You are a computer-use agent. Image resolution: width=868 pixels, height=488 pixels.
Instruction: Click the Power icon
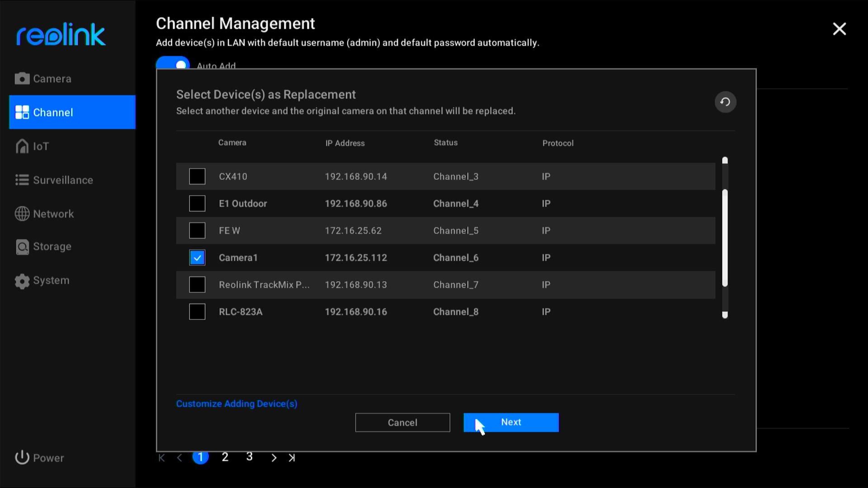click(22, 458)
